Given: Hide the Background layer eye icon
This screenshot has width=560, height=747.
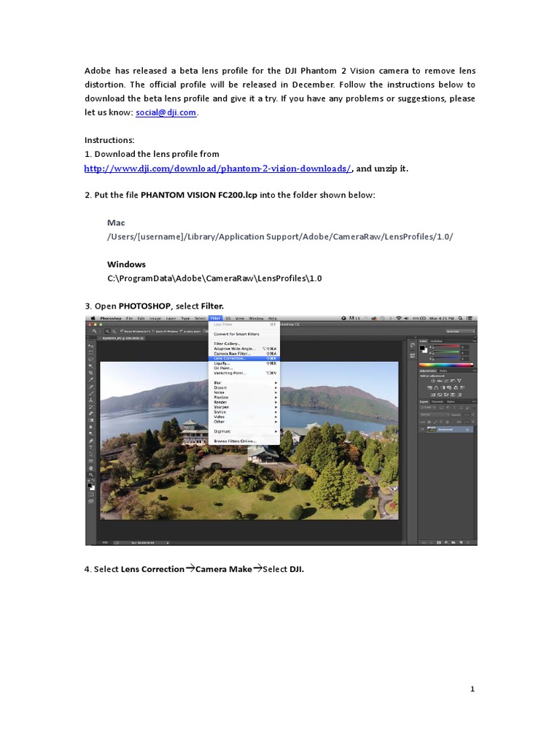Looking at the screenshot, I should (422, 429).
